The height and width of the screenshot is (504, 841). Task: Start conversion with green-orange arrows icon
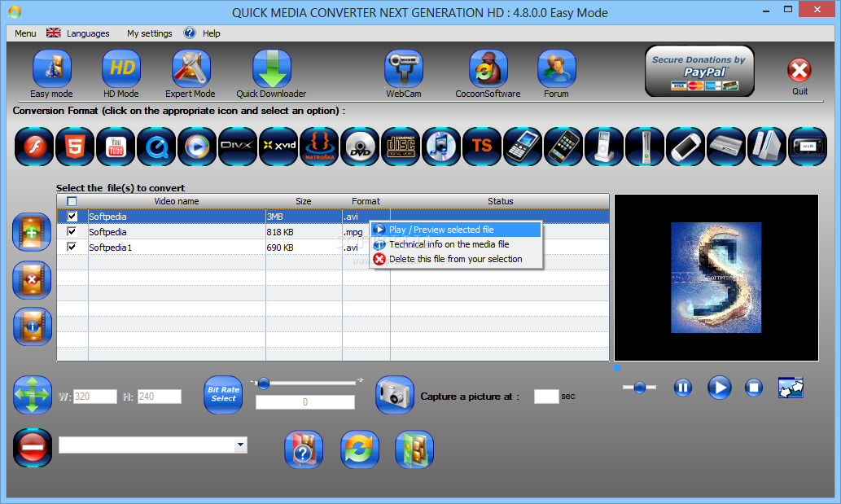point(359,449)
